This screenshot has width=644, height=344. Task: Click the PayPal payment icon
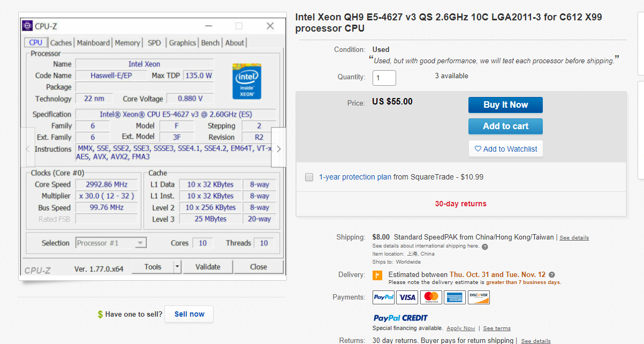click(384, 297)
